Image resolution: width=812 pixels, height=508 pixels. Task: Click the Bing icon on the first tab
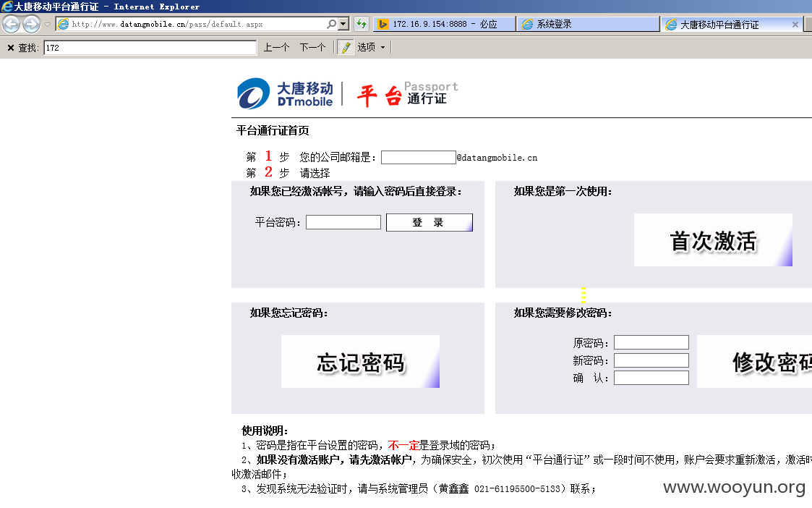click(383, 24)
